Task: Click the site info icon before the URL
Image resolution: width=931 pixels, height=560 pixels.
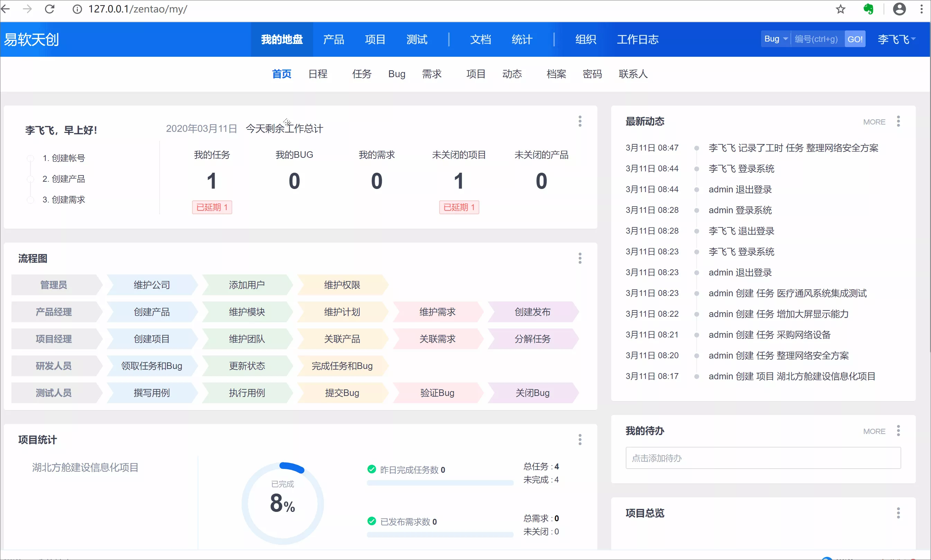Action: click(77, 9)
